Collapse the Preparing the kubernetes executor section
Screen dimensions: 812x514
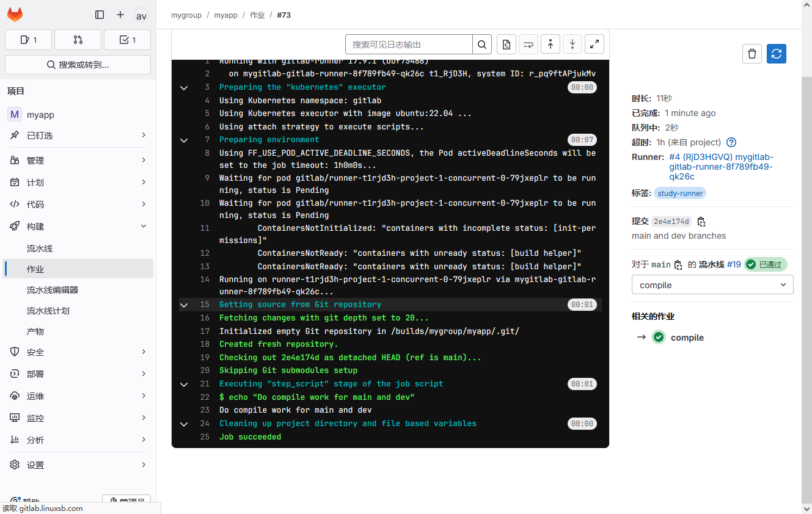coord(183,88)
